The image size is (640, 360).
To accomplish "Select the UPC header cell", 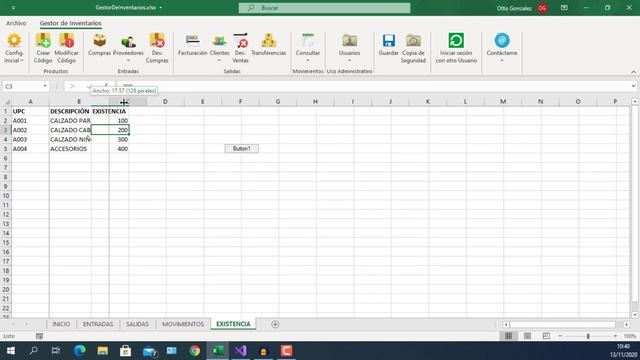I will point(30,111).
